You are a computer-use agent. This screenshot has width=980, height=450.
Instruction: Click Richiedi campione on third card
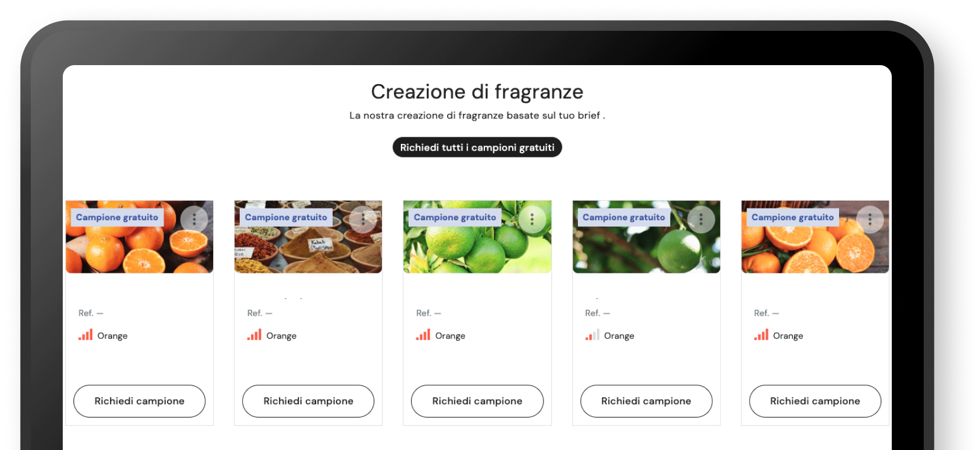(477, 401)
